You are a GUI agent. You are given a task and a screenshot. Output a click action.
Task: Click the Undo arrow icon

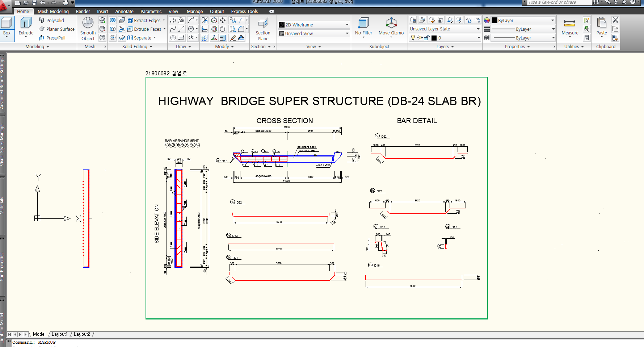[x=43, y=3]
